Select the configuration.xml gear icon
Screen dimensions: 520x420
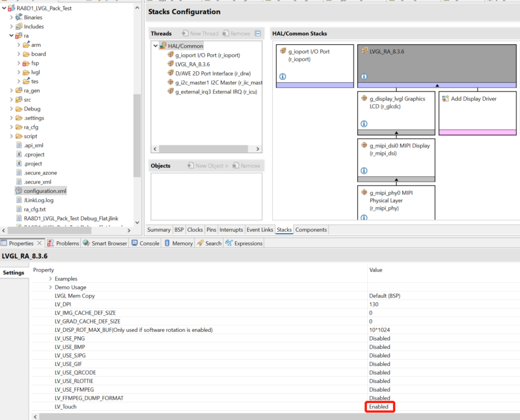pos(19,191)
